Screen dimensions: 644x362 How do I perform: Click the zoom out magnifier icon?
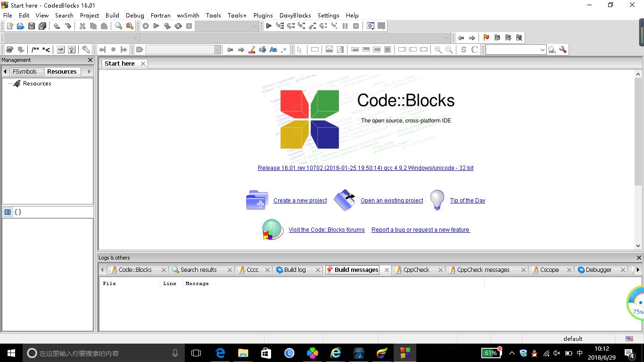(449, 50)
